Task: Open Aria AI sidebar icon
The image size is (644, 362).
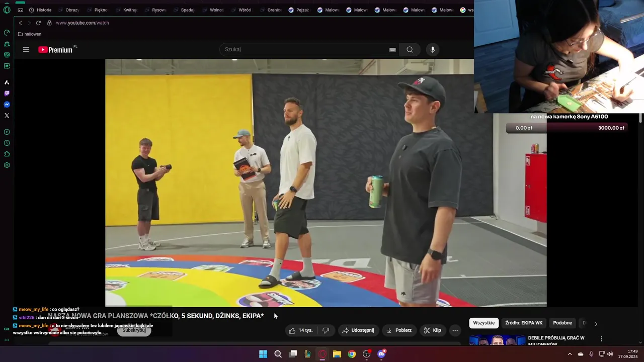Action: click(7, 82)
